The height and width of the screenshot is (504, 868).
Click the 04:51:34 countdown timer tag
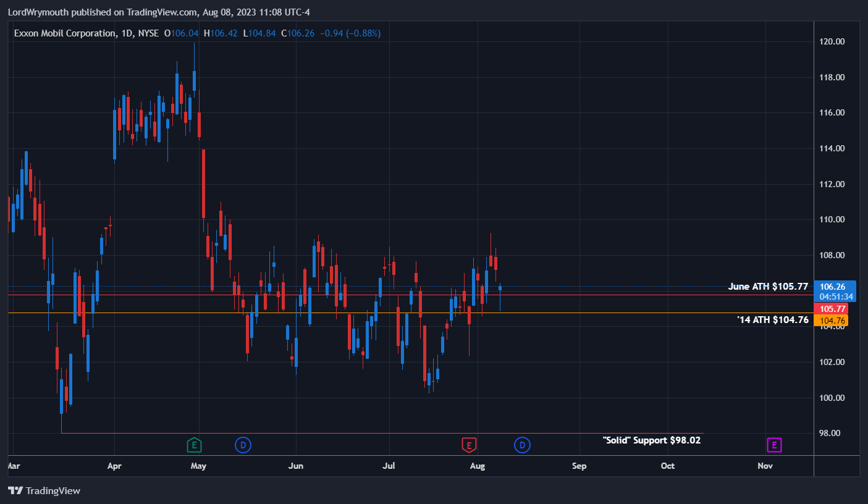tap(835, 296)
